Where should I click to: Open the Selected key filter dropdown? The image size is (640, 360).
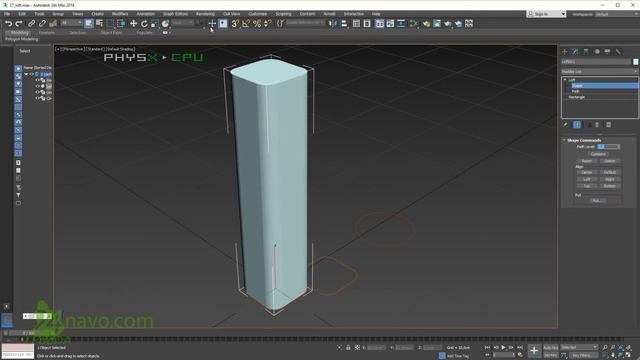[579, 348]
